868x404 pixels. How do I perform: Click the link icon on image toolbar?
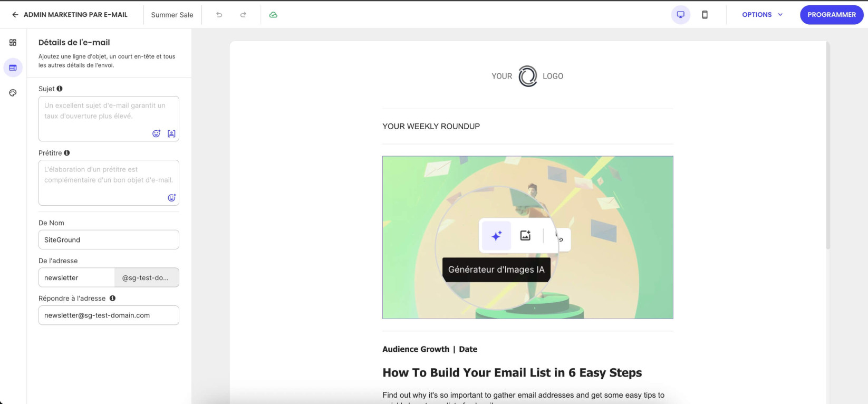tap(560, 239)
